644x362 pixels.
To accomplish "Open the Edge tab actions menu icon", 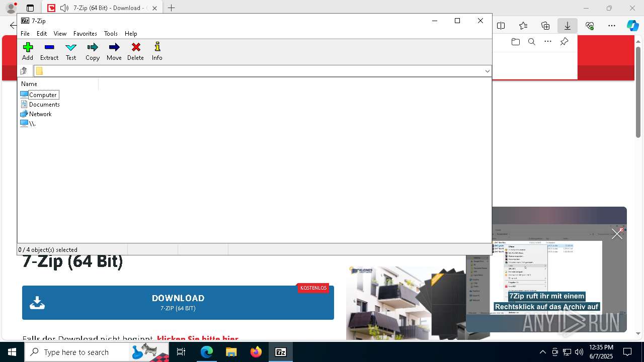I will 30,8.
